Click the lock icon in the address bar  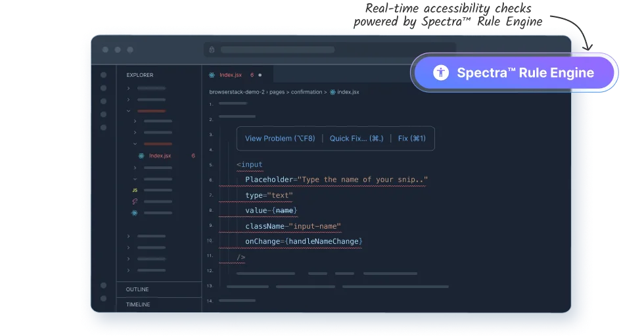coord(212,50)
